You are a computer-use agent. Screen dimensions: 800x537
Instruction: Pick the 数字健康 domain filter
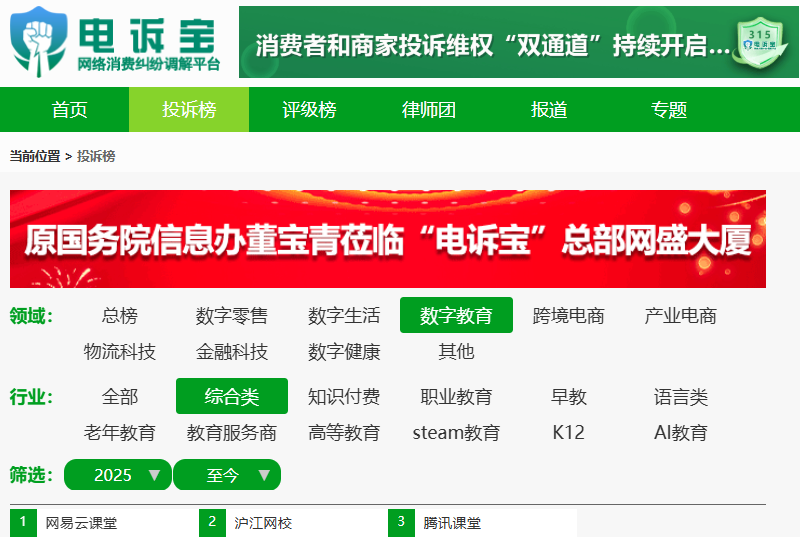pyautogui.click(x=344, y=351)
